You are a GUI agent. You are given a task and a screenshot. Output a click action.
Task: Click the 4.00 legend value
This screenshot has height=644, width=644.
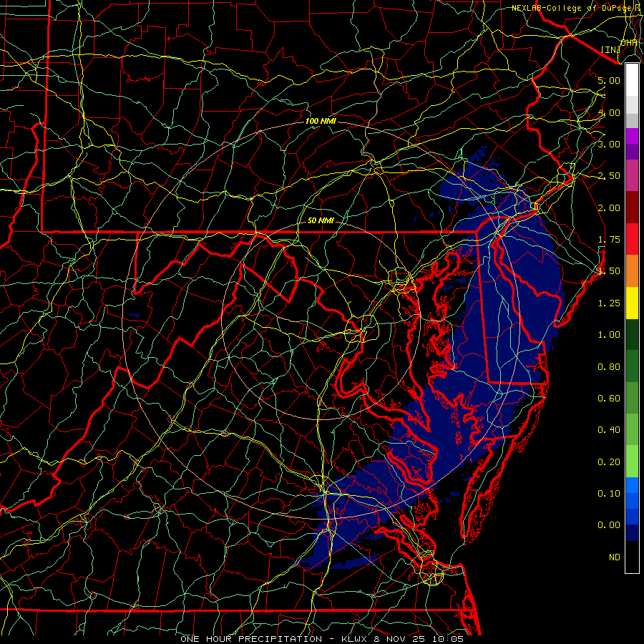[609, 112]
